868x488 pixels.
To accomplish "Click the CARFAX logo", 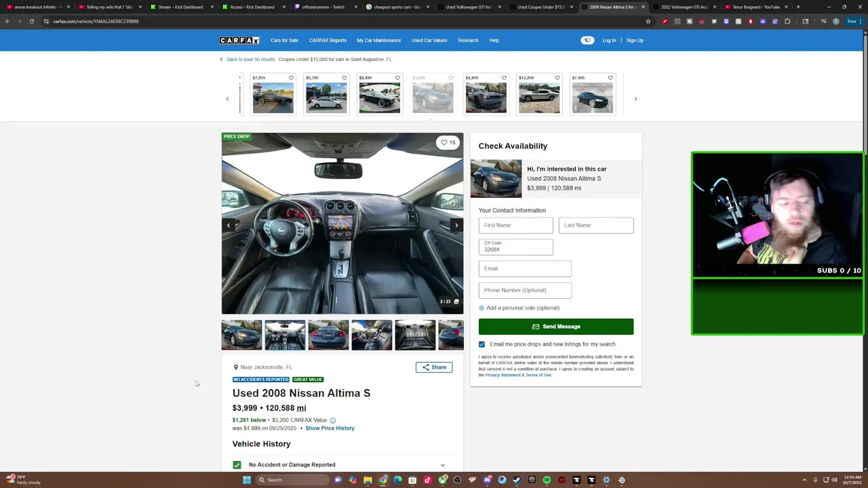I will click(239, 41).
